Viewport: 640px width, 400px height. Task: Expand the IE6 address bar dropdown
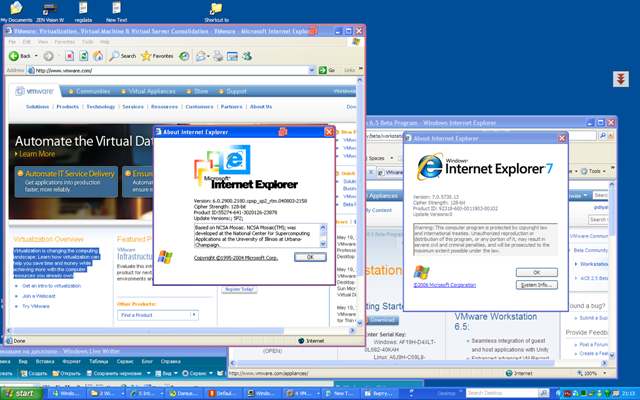[312, 70]
